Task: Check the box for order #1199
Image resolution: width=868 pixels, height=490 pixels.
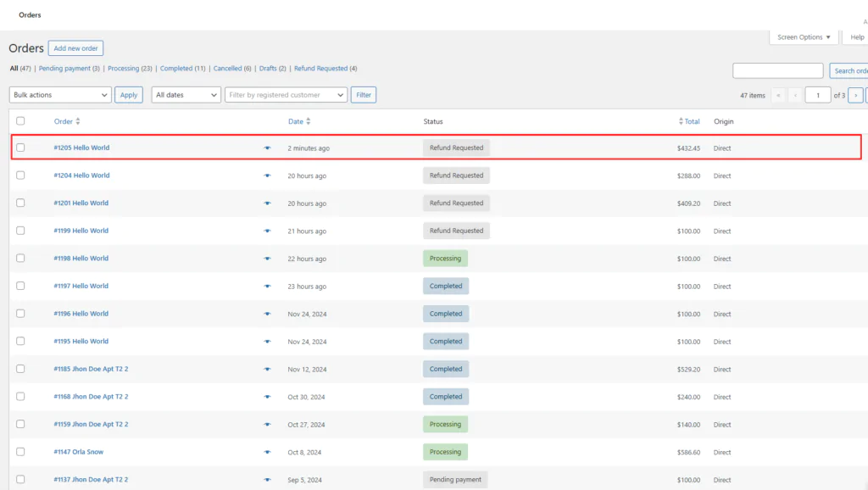Action: (x=20, y=231)
